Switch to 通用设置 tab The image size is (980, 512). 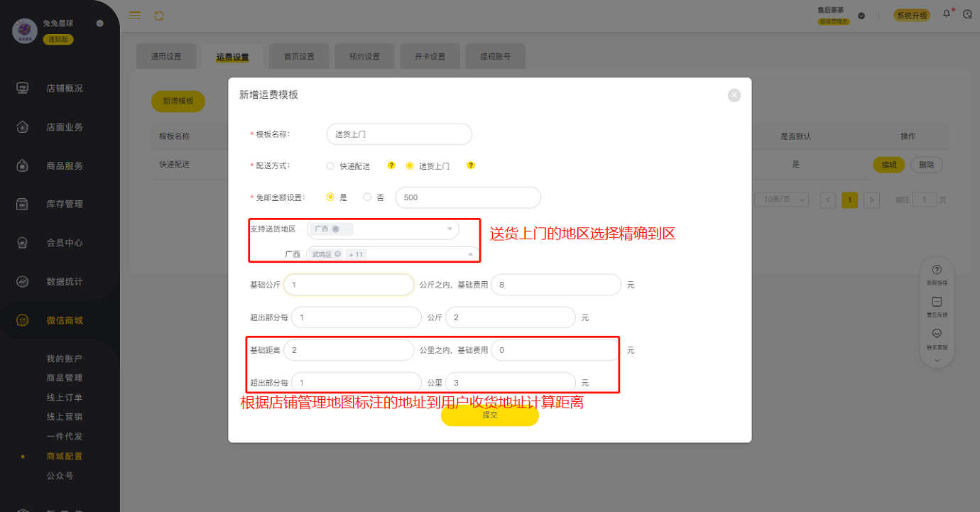click(166, 57)
